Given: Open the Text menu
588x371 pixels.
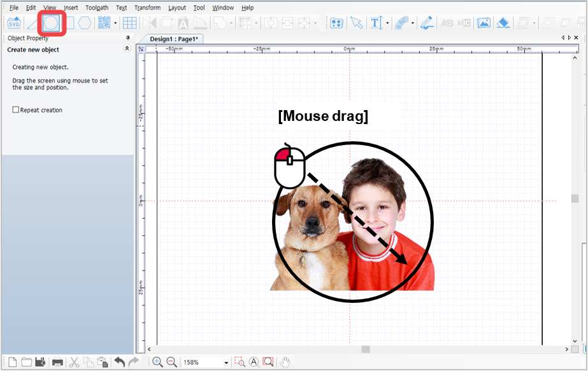Looking at the screenshot, I should 121,8.
